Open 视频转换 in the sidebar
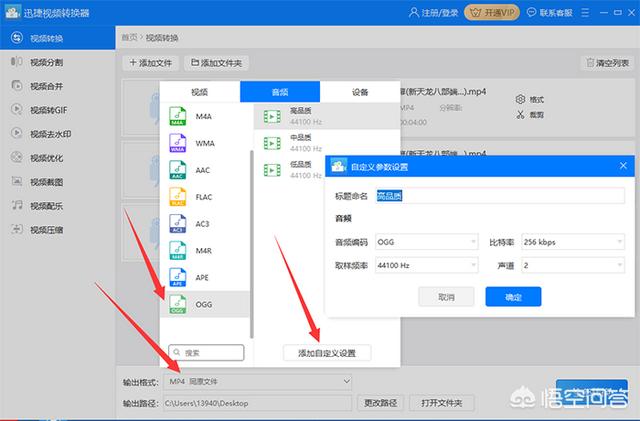 click(57, 38)
